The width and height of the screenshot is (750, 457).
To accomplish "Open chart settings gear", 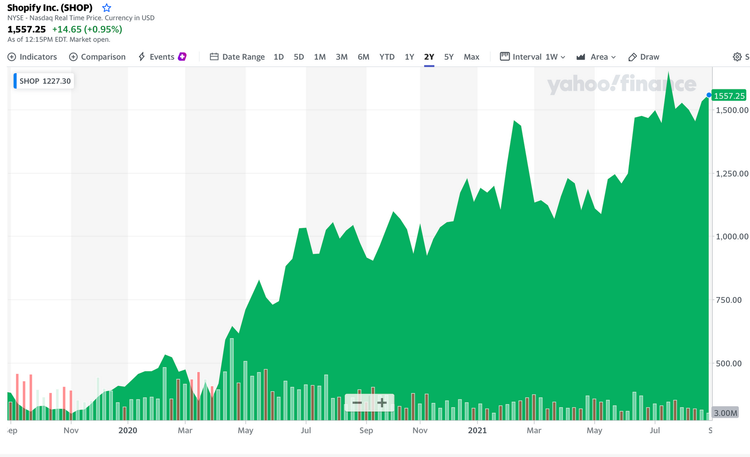I will (x=738, y=57).
